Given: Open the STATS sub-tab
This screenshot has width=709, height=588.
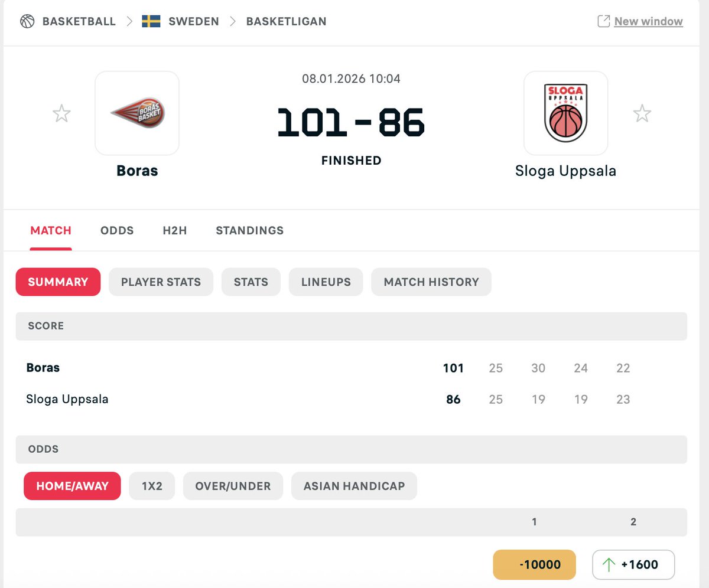Looking at the screenshot, I should pos(251,282).
